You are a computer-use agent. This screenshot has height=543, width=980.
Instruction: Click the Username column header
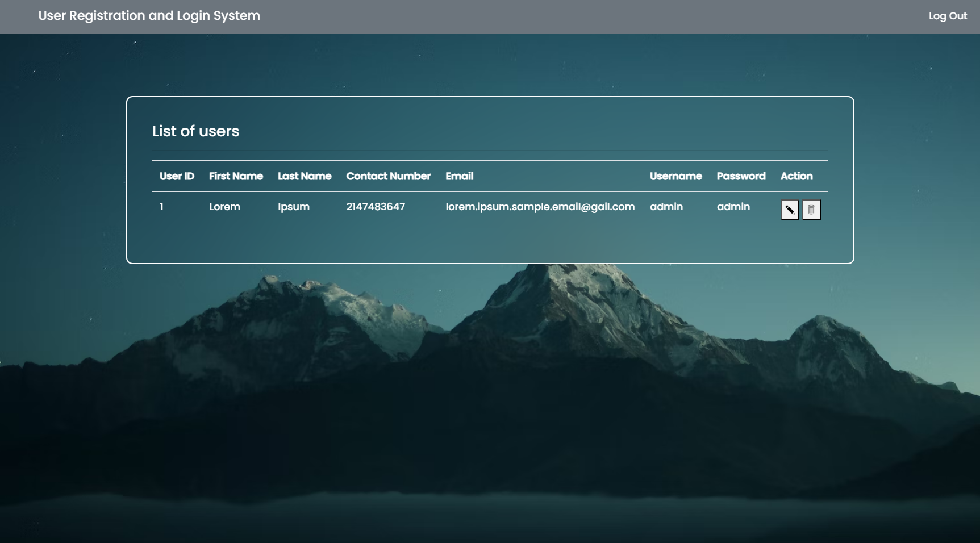point(676,176)
